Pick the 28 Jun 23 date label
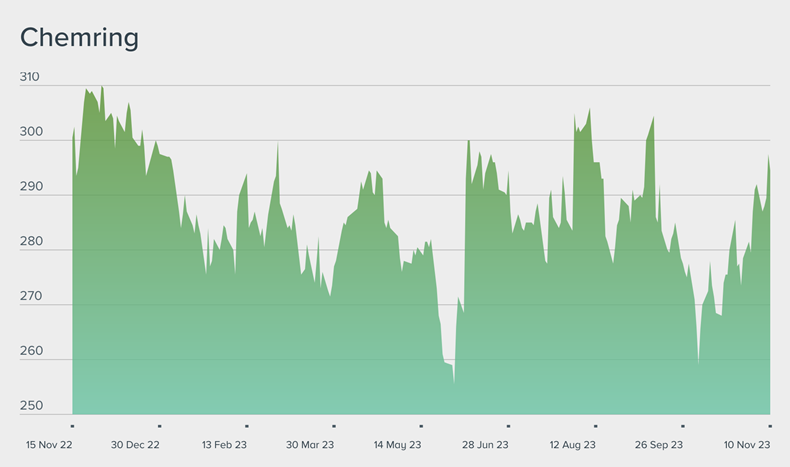 (485, 445)
